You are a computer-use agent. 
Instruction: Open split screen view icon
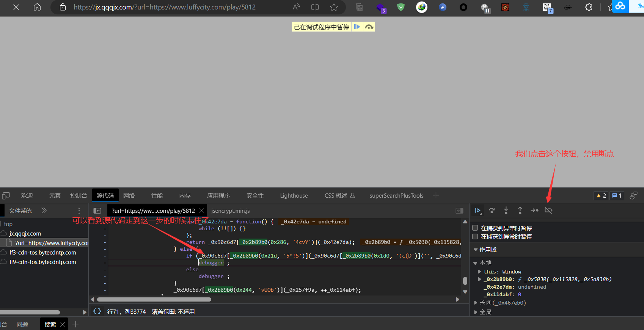(x=315, y=7)
